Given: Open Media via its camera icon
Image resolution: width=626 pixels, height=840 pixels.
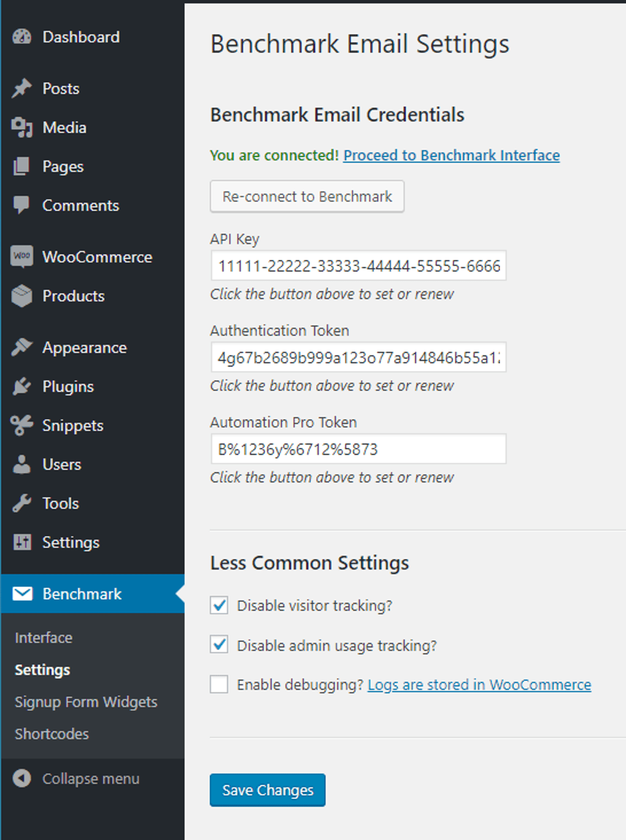Looking at the screenshot, I should click(x=22, y=128).
